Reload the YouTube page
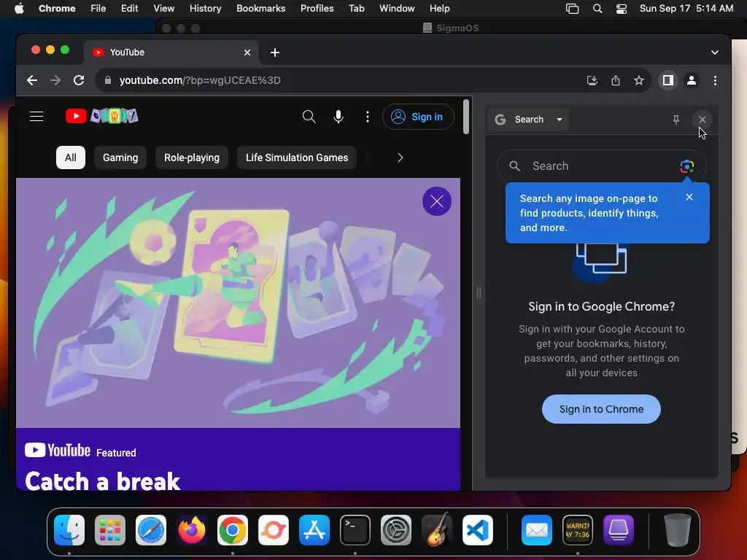This screenshot has height=560, width=747. pyautogui.click(x=79, y=80)
